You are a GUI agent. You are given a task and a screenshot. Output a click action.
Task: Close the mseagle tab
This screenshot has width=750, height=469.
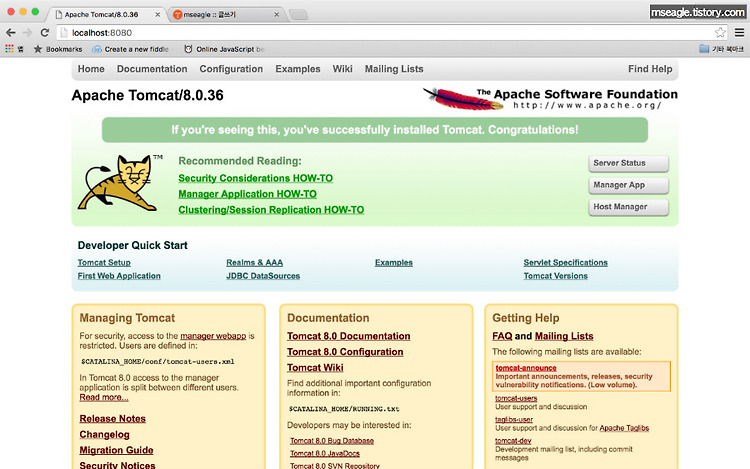click(276, 15)
